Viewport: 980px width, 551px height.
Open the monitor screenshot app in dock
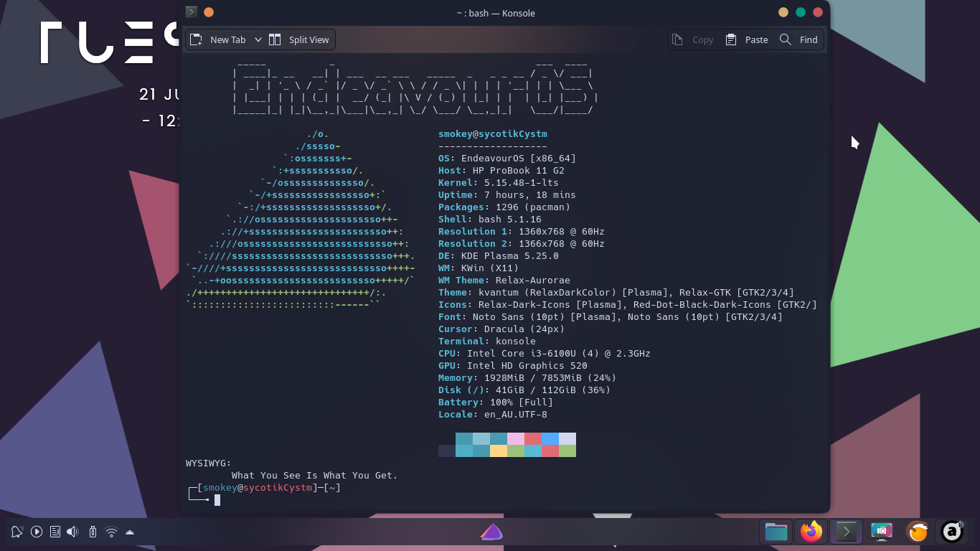[x=882, y=532]
